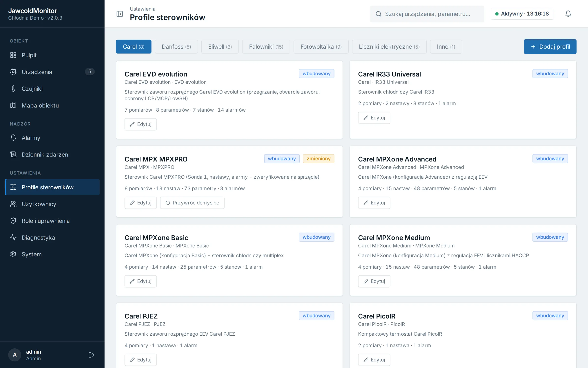Open Alarmy in the sidebar
Screen dimensions: 588x368
[52, 138]
